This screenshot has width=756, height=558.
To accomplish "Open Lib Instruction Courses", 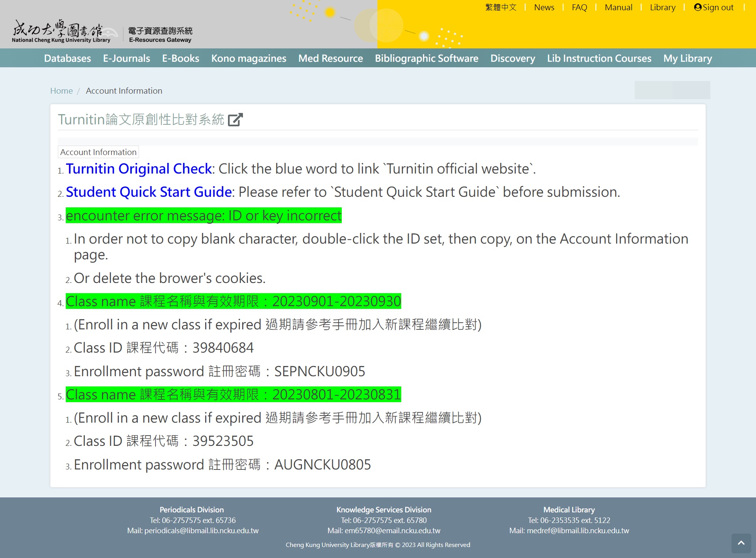I will coord(599,58).
